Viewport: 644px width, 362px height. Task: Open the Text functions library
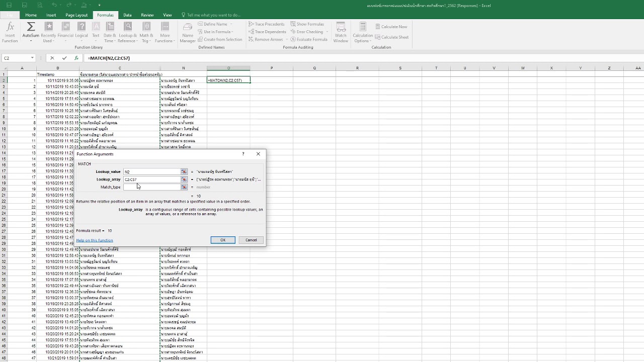coord(96,33)
